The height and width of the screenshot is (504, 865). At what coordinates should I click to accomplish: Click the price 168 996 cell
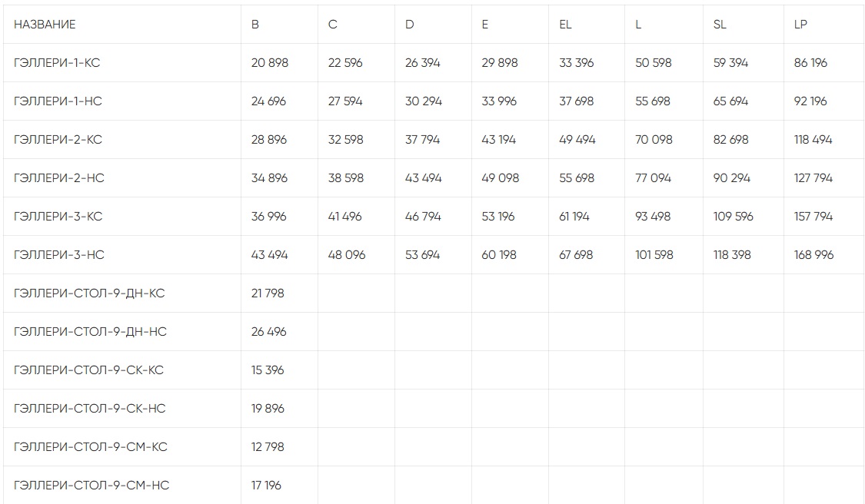point(813,255)
